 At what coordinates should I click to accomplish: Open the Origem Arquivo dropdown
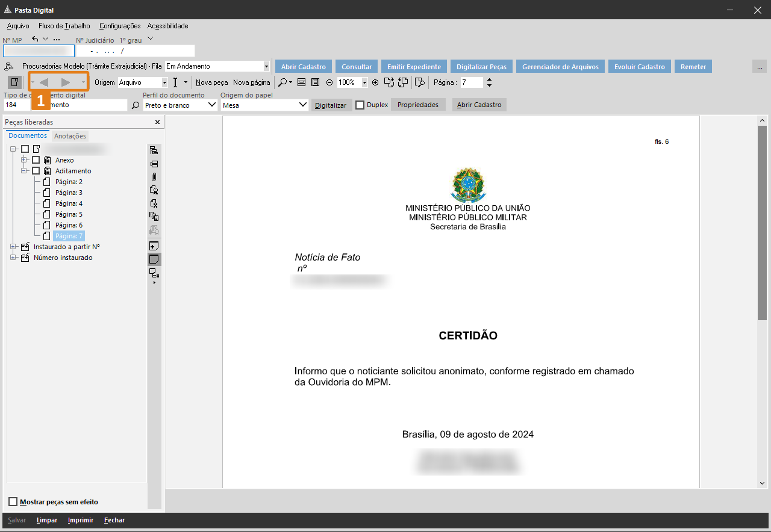(164, 82)
